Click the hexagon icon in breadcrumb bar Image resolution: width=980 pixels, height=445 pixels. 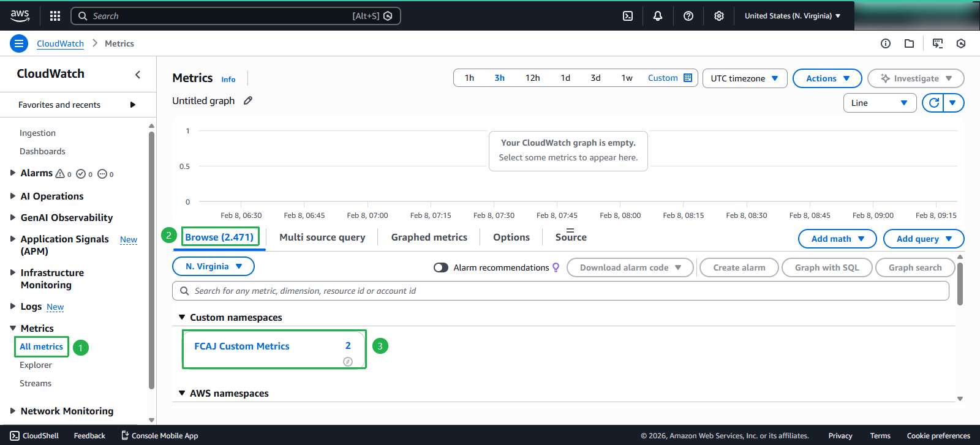pos(961,43)
